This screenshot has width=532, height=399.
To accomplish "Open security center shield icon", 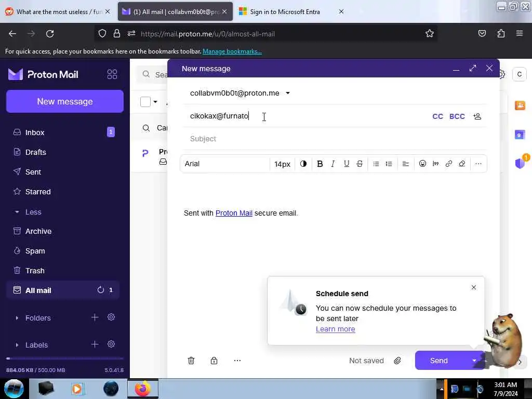I will (x=521, y=163).
